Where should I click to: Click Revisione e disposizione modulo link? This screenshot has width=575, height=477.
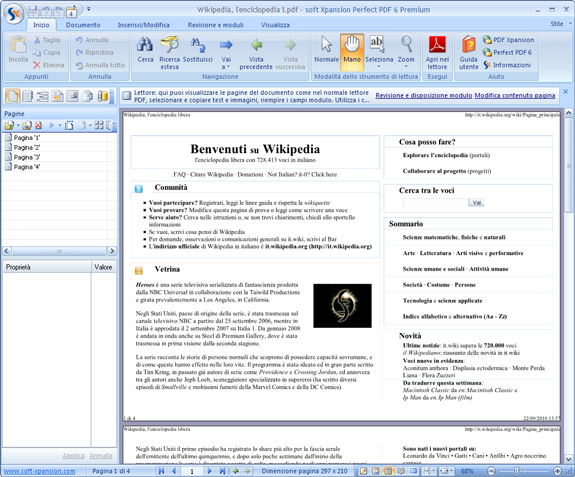click(x=424, y=96)
